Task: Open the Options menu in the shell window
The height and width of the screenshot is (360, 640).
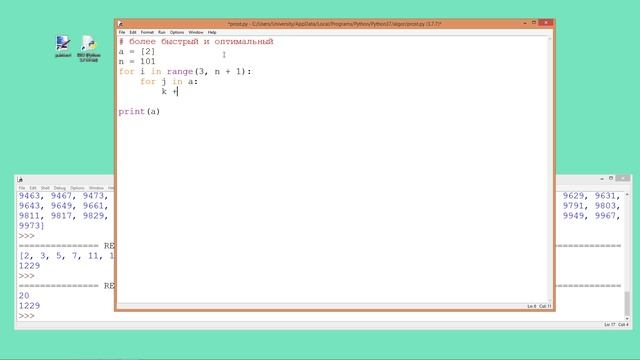Action: click(x=77, y=188)
